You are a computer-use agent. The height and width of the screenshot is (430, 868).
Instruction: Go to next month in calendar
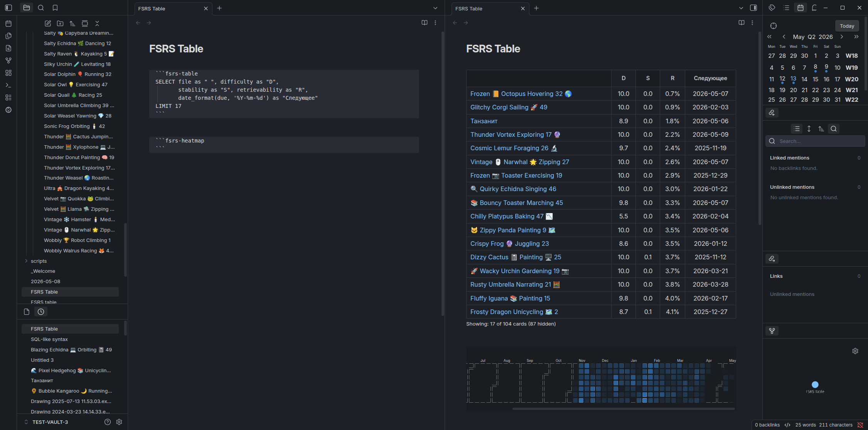click(x=842, y=37)
